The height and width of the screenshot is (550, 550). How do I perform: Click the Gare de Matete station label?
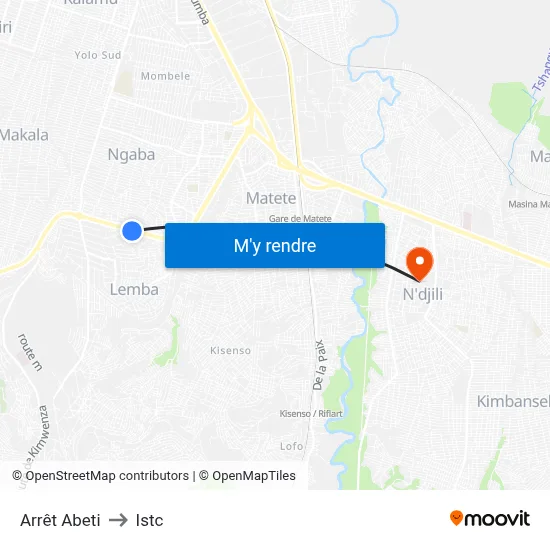(x=300, y=219)
